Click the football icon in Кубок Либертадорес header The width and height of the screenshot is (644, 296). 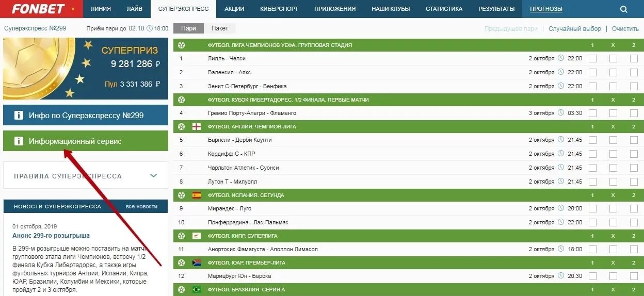pyautogui.click(x=181, y=100)
